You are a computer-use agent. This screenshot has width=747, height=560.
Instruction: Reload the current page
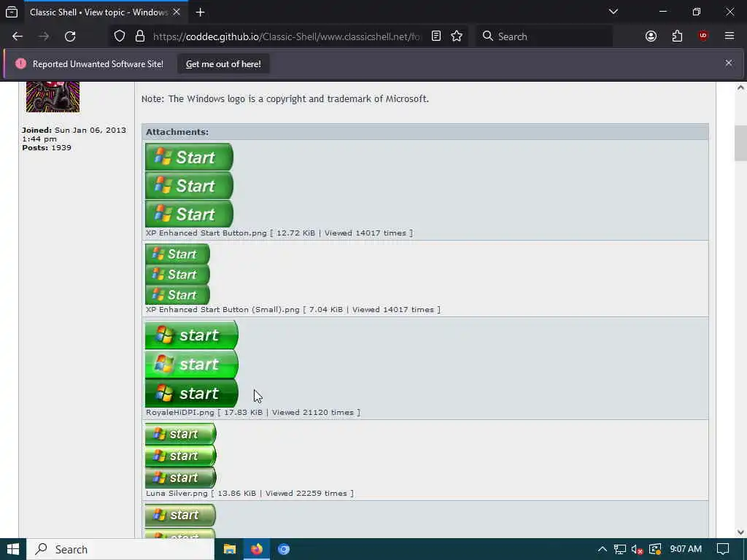coord(70,36)
